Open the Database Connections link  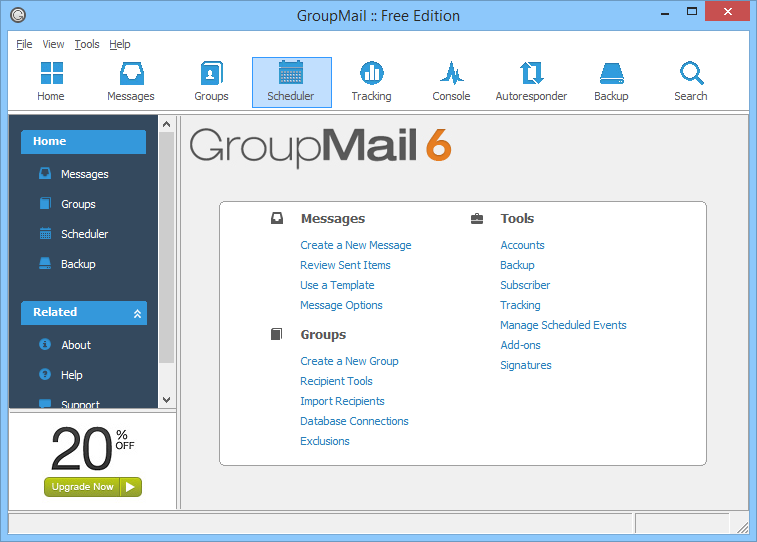click(354, 421)
